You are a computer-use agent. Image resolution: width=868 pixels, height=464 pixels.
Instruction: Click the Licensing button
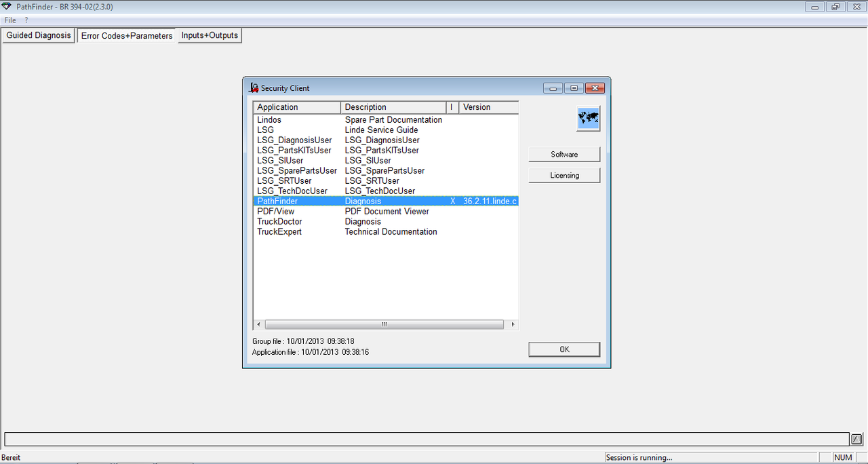click(564, 175)
